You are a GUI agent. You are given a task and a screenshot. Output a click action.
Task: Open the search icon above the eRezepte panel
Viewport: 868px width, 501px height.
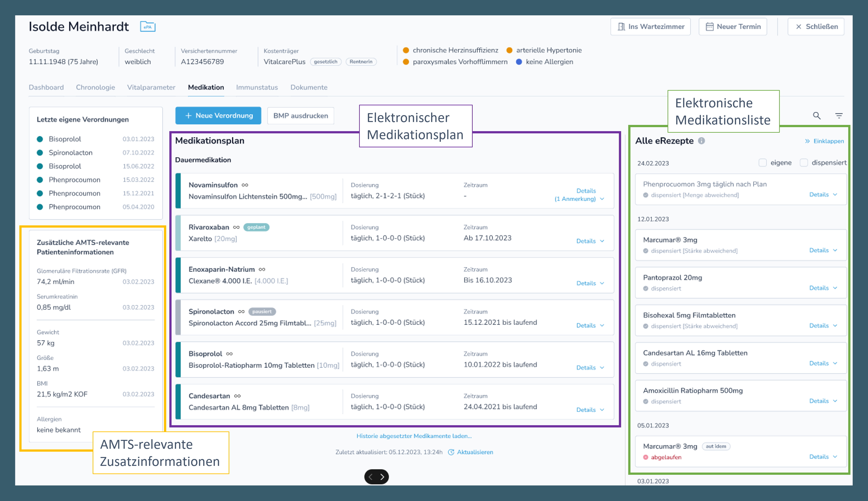pos(817,116)
